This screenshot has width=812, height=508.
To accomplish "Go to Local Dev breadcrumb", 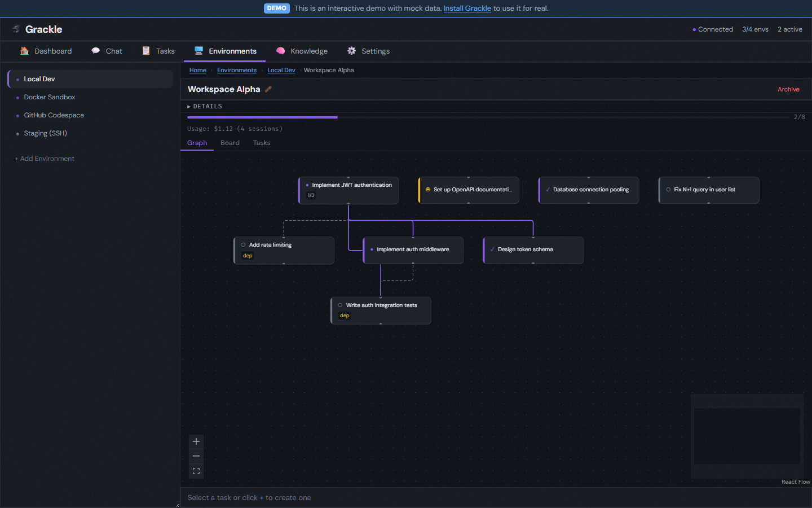I will 281,70.
